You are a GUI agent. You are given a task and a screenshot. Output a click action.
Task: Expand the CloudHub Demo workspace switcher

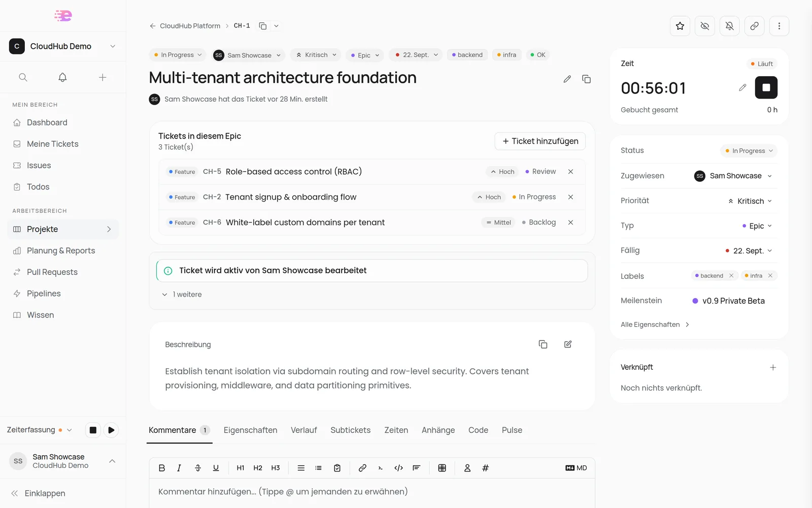[x=63, y=46]
